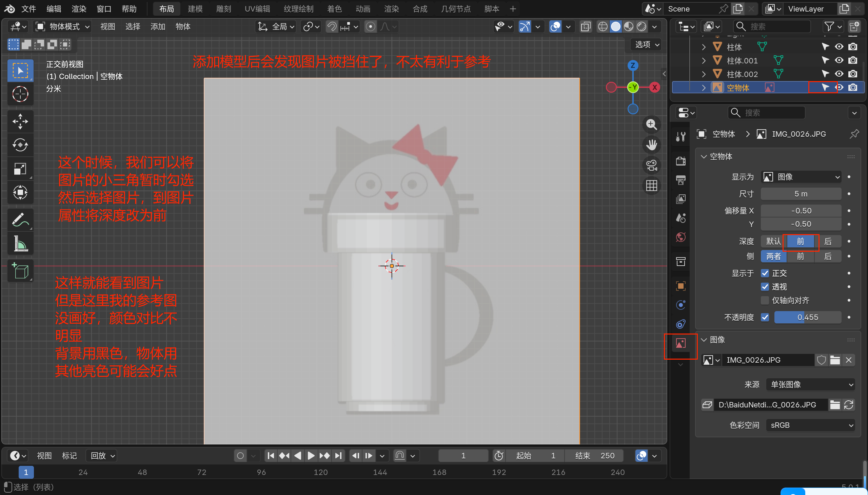Activate the Annotate pencil tool
This screenshot has width=868, height=495.
[20, 220]
